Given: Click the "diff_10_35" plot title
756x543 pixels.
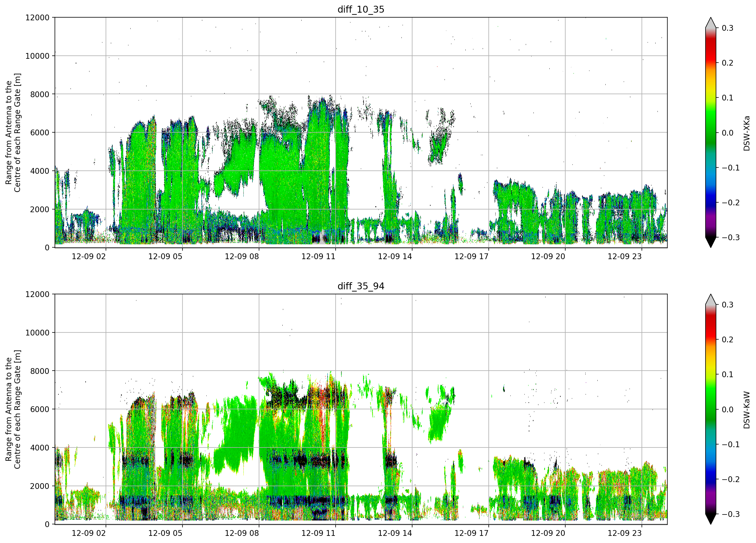Looking at the screenshot, I should click(361, 9).
